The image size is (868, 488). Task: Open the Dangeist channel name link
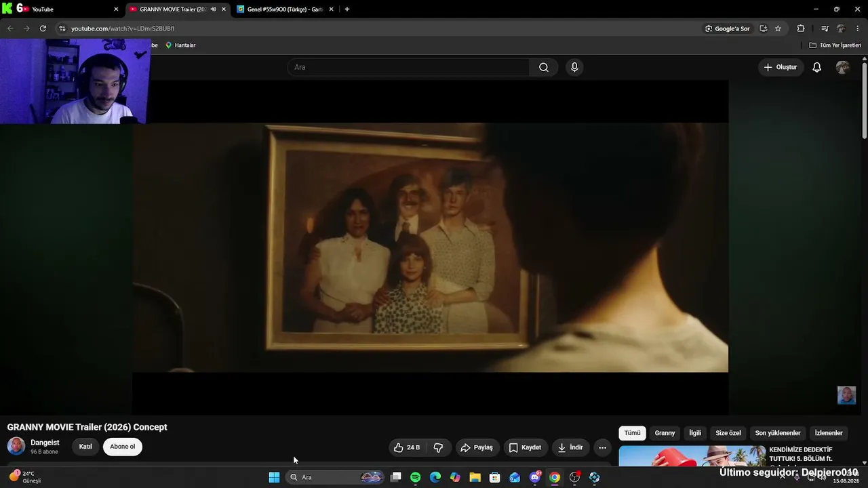point(45,443)
